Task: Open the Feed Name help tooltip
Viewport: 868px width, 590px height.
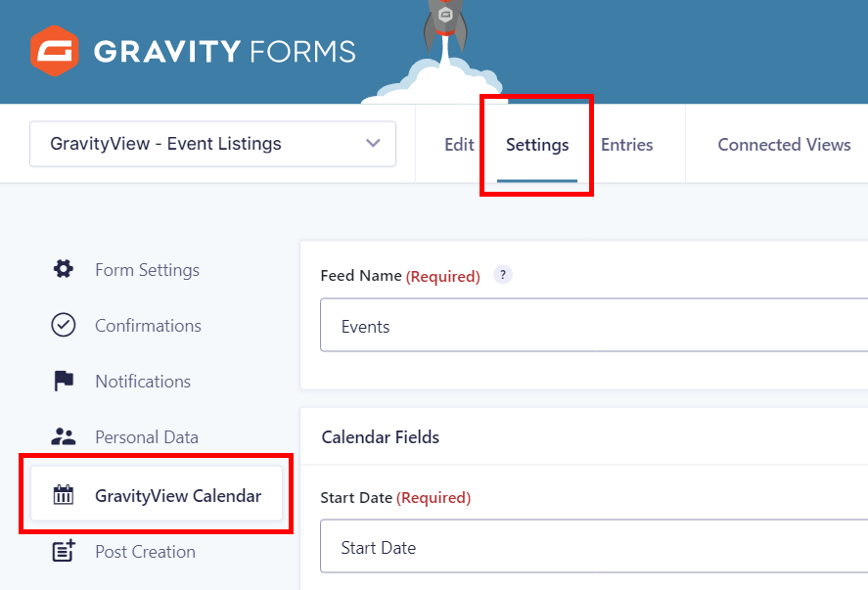Action: (x=502, y=275)
